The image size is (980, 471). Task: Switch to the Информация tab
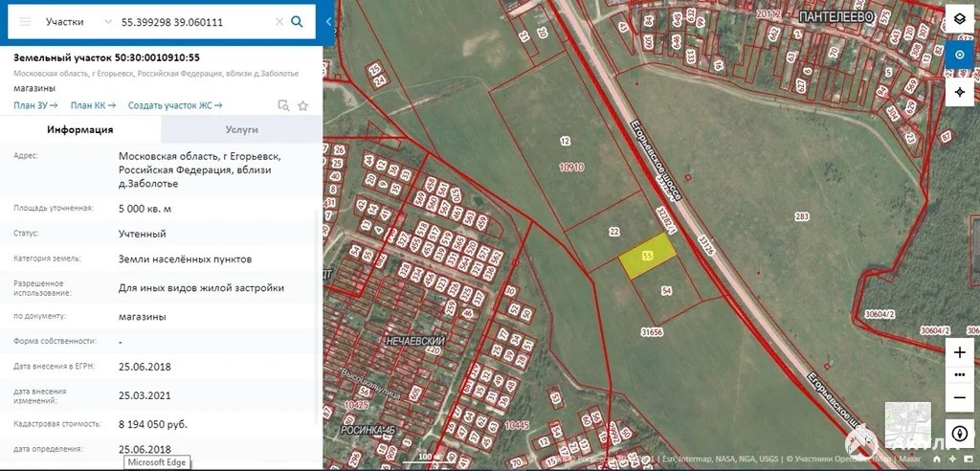[80, 129]
